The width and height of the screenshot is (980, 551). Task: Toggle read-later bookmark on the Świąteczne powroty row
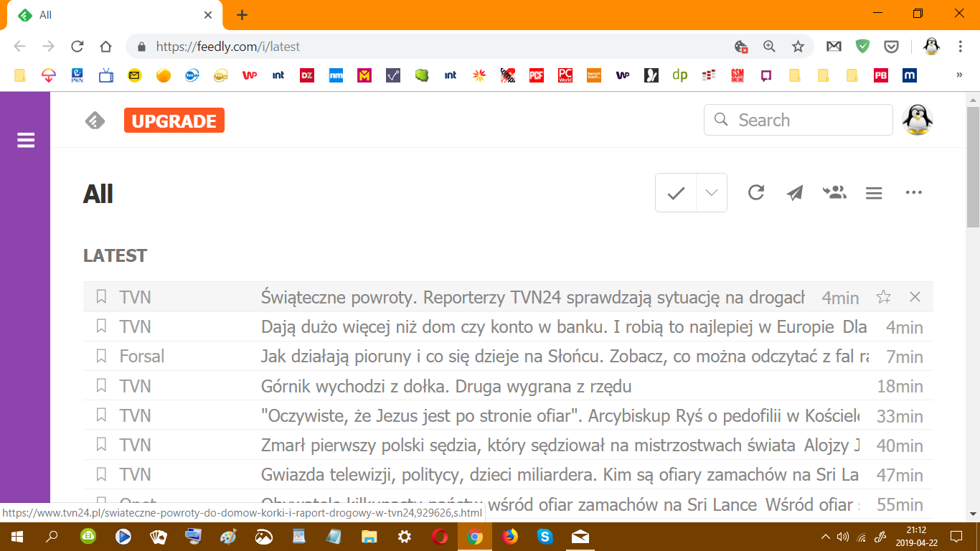101,296
